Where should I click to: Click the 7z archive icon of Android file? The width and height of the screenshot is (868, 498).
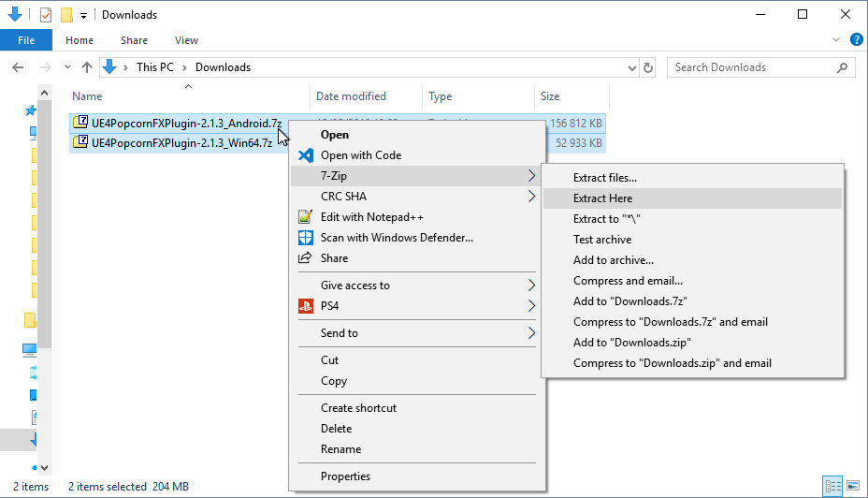coord(80,123)
